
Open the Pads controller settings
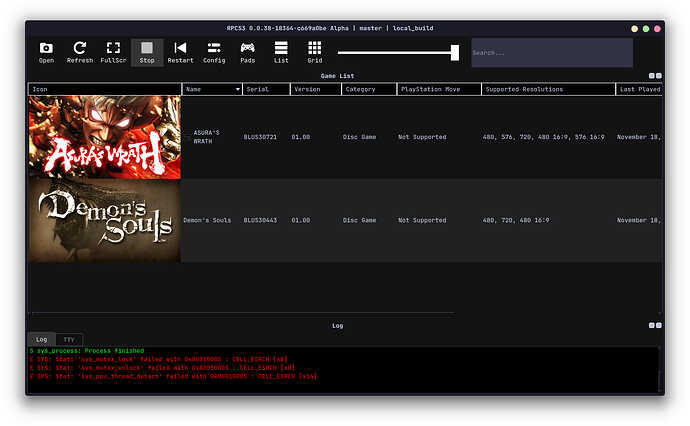247,52
